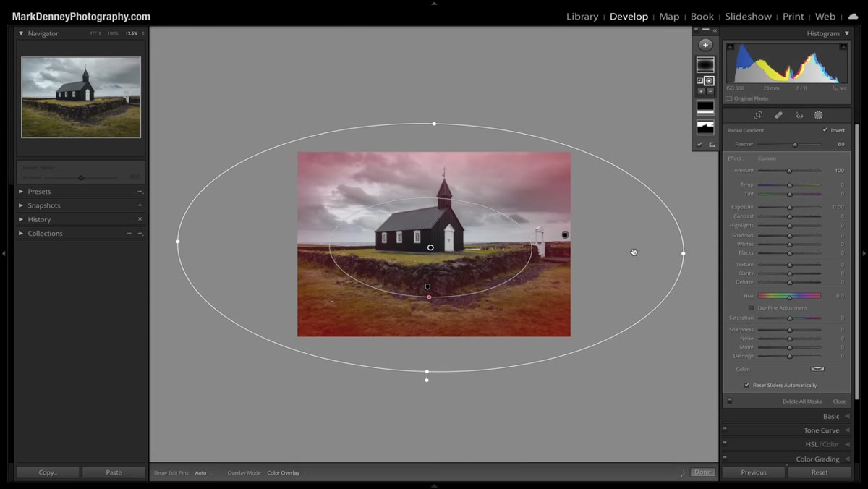This screenshot has width=868, height=489.
Task: Collapse the Navigator panel
Action: click(x=21, y=33)
